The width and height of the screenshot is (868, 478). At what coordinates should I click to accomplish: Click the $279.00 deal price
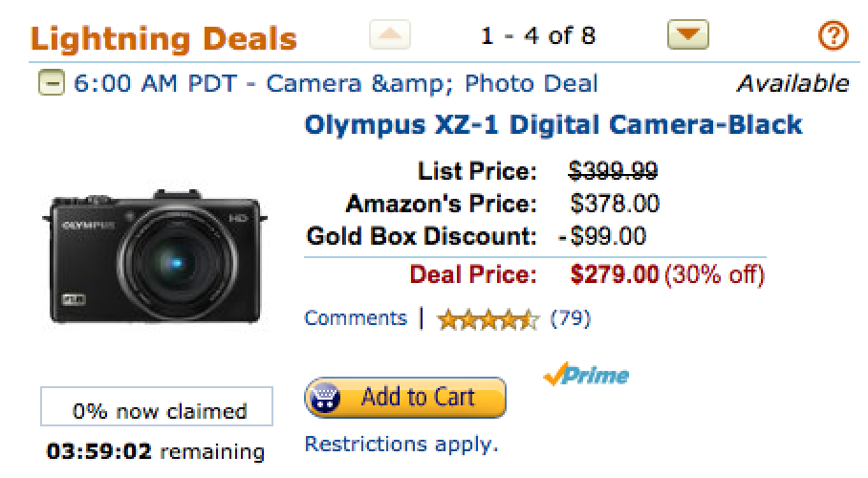[x=614, y=275]
